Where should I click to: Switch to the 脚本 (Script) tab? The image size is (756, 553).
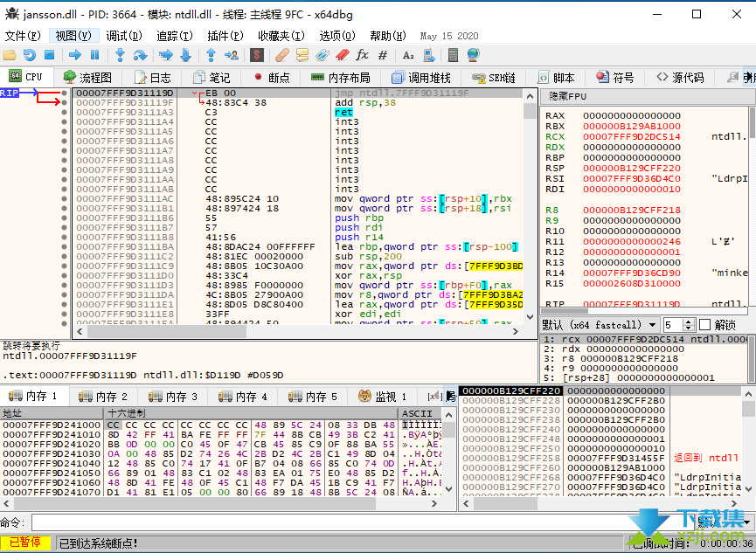[x=556, y=78]
